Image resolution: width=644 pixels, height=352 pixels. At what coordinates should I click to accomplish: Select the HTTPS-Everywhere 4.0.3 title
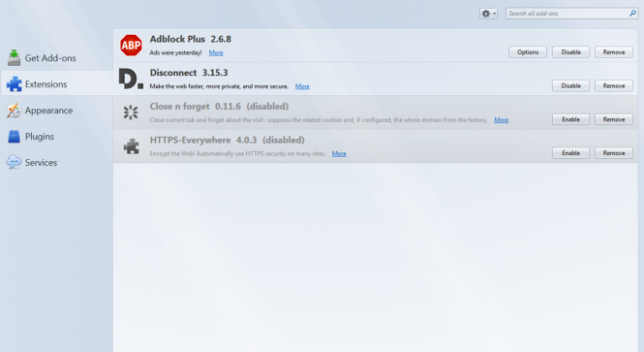point(203,141)
